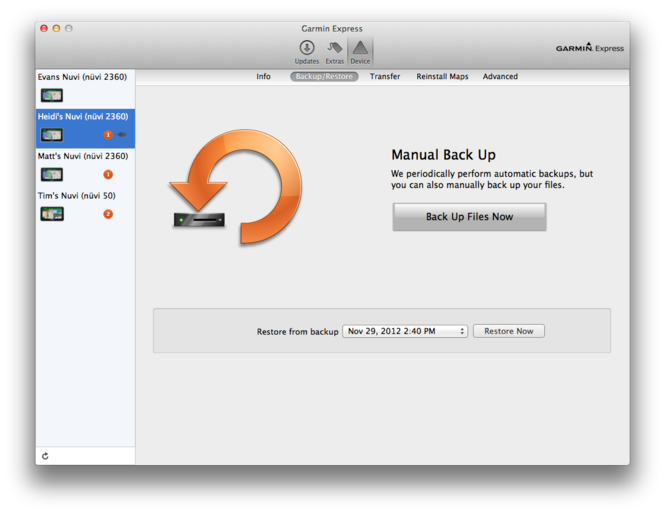The height and width of the screenshot is (514, 665).
Task: Select Heidi's Nuvi device thumbnail
Action: 52,135
